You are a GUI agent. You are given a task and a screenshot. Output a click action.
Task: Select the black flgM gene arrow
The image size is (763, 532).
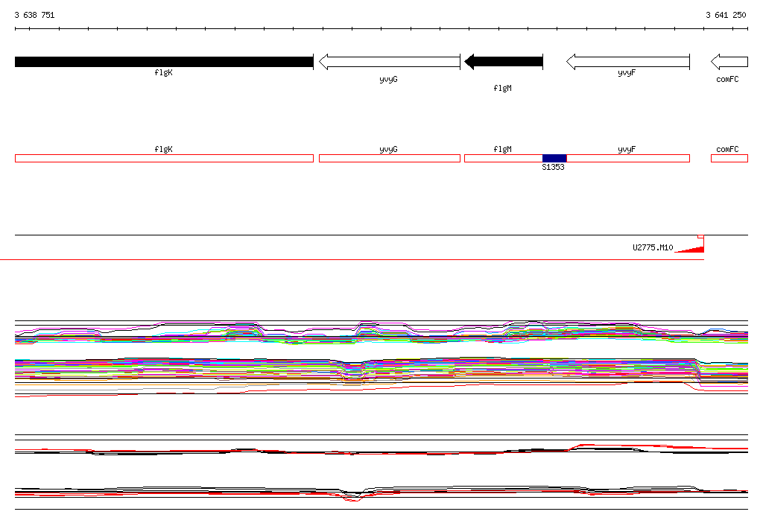point(504,62)
